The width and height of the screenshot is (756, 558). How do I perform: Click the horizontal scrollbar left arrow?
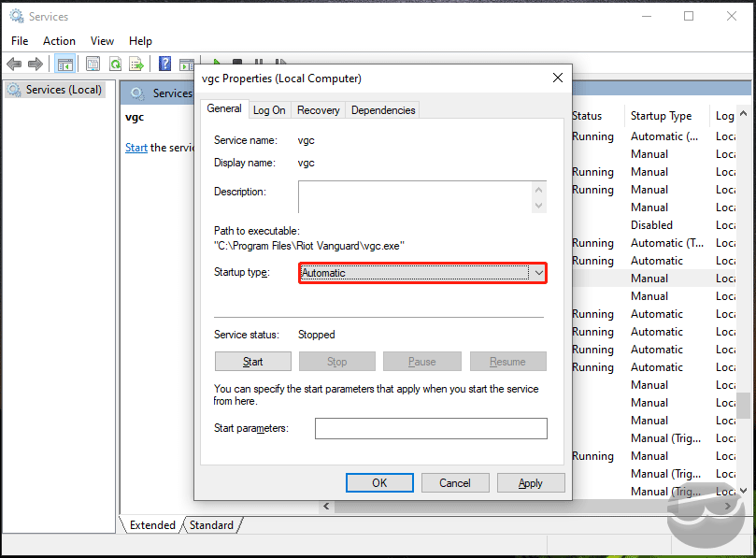click(326, 506)
